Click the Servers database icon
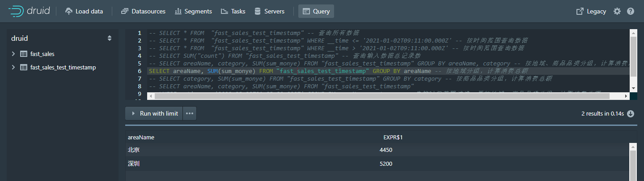The height and width of the screenshot is (181, 644). tap(257, 11)
